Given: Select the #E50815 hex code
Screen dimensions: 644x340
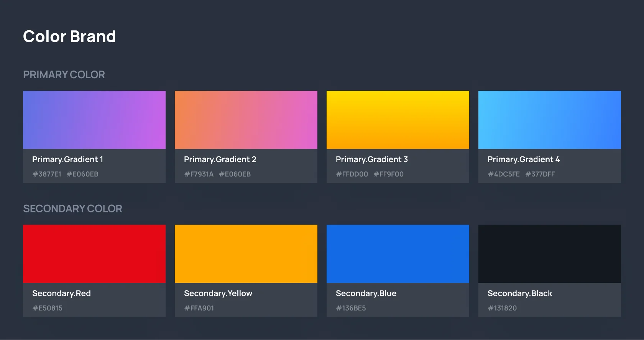Looking at the screenshot, I should pyautogui.click(x=47, y=308).
